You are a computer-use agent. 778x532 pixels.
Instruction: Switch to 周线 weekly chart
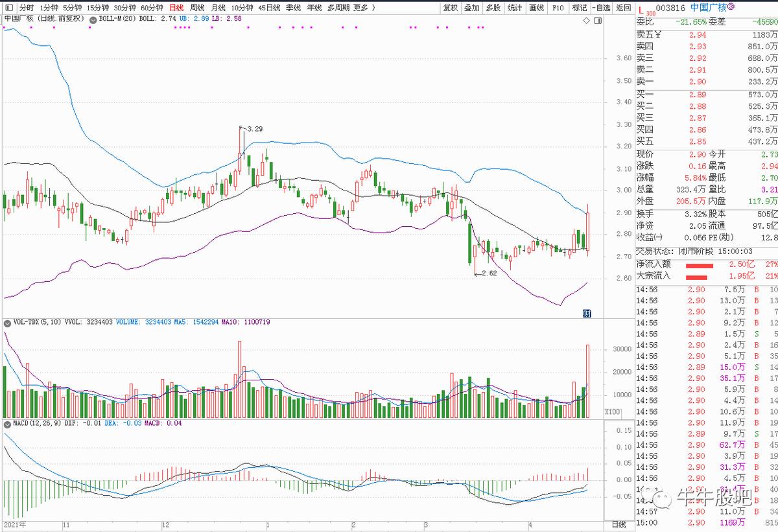click(197, 8)
